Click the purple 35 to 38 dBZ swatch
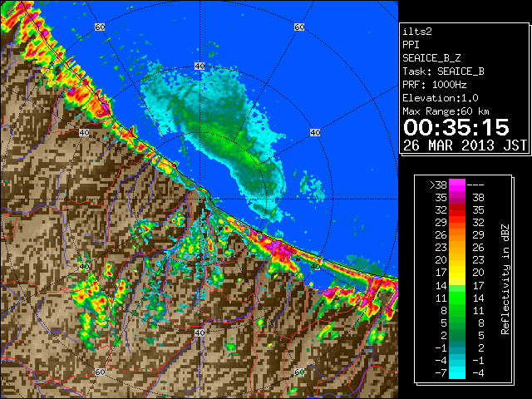Screen dimensions: 532x399 (457, 198)
